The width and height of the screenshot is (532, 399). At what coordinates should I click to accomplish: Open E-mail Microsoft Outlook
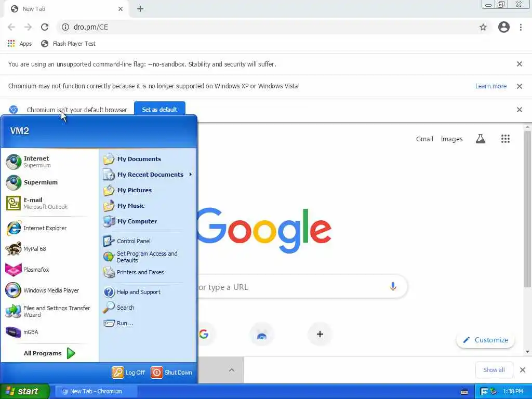[49, 203]
